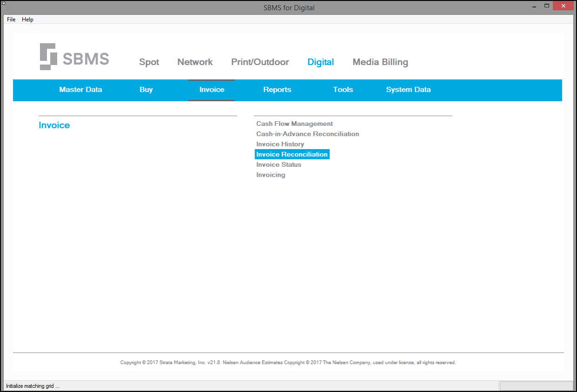
Task: Open Invoice Status
Action: click(279, 164)
